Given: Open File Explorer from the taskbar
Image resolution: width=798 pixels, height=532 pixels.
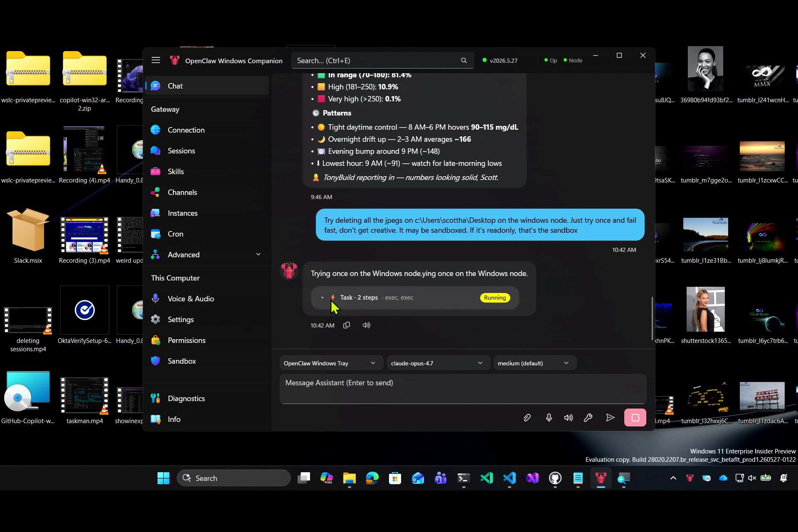Looking at the screenshot, I should click(349, 478).
